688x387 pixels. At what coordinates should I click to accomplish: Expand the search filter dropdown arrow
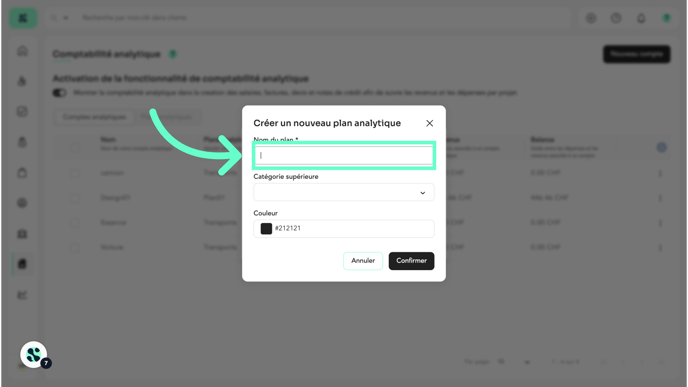(x=66, y=18)
